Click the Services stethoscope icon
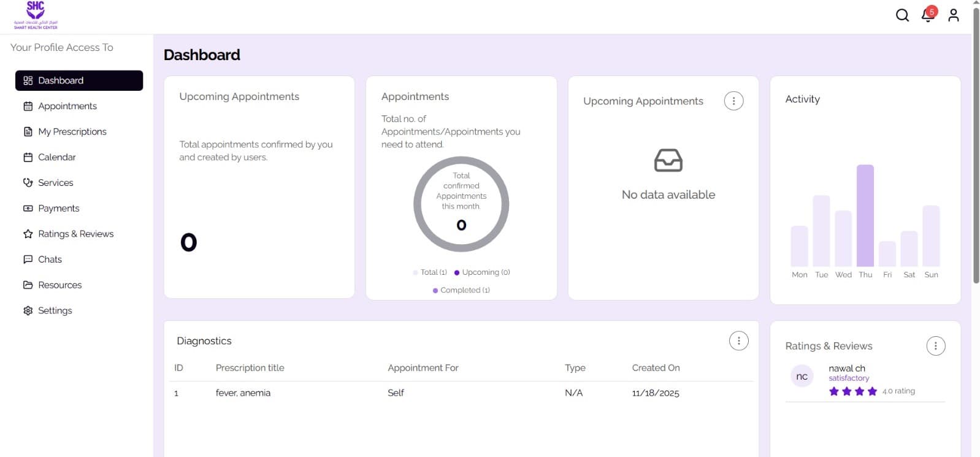Image resolution: width=980 pixels, height=457 pixels. [x=28, y=183]
